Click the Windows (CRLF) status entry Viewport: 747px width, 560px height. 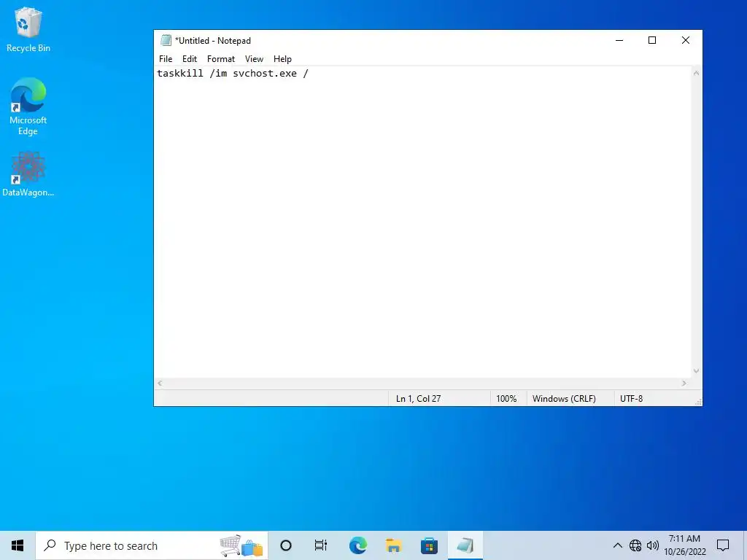point(564,399)
